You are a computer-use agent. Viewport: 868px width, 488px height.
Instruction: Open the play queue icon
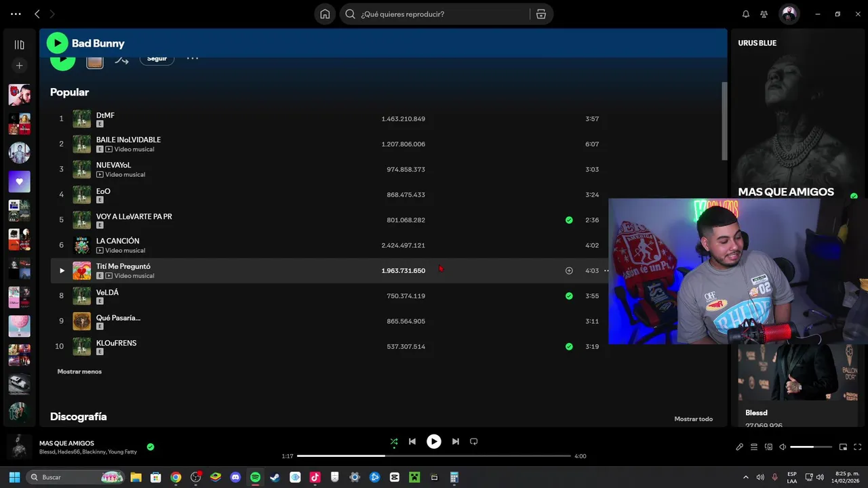coord(754,447)
